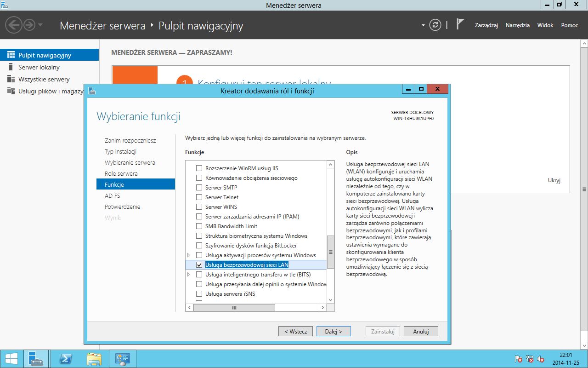Click Server Manager main window scroll down arrow
588x368 pixels.
click(584, 345)
